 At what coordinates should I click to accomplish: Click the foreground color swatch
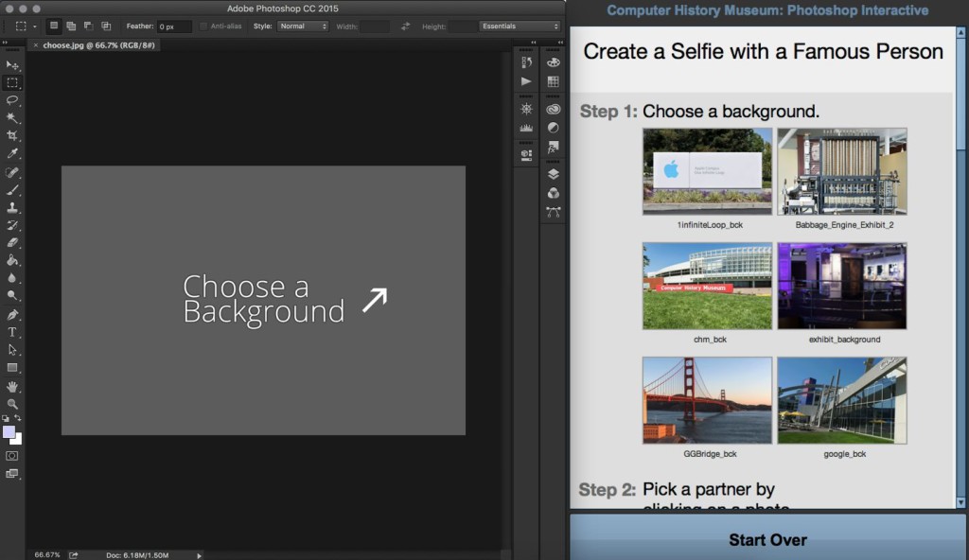click(x=9, y=432)
